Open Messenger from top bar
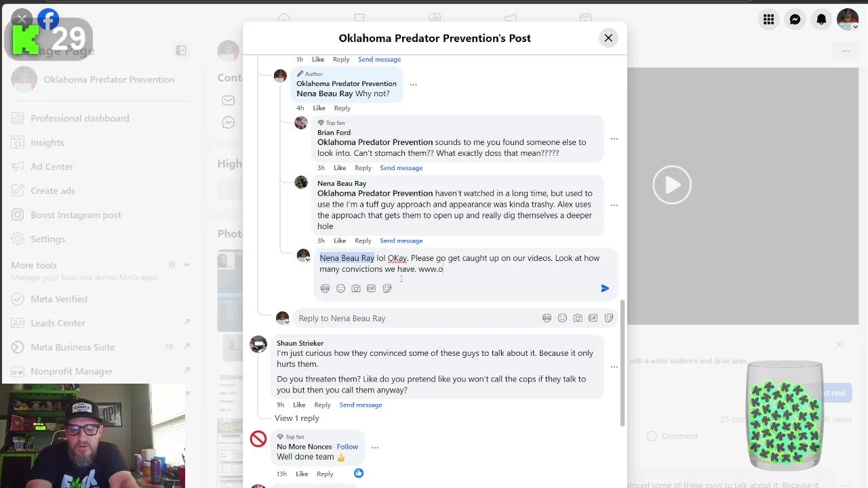Viewport: 868px width, 488px height. click(795, 20)
